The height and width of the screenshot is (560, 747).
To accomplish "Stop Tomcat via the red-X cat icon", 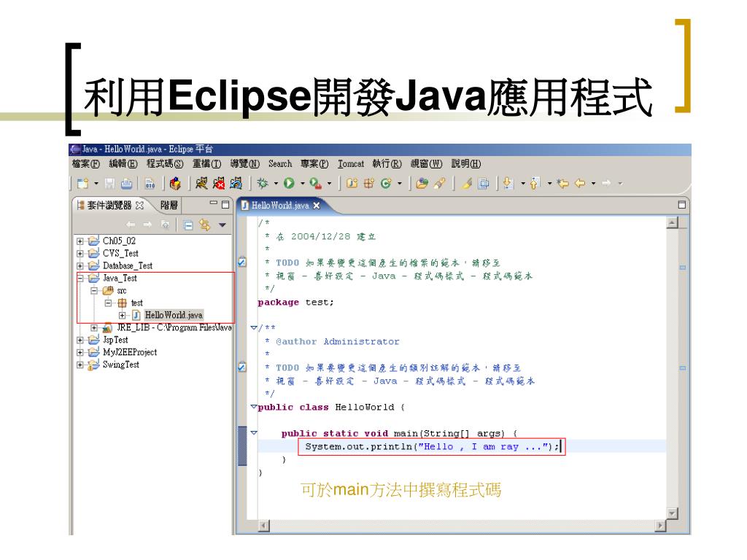I will (219, 183).
